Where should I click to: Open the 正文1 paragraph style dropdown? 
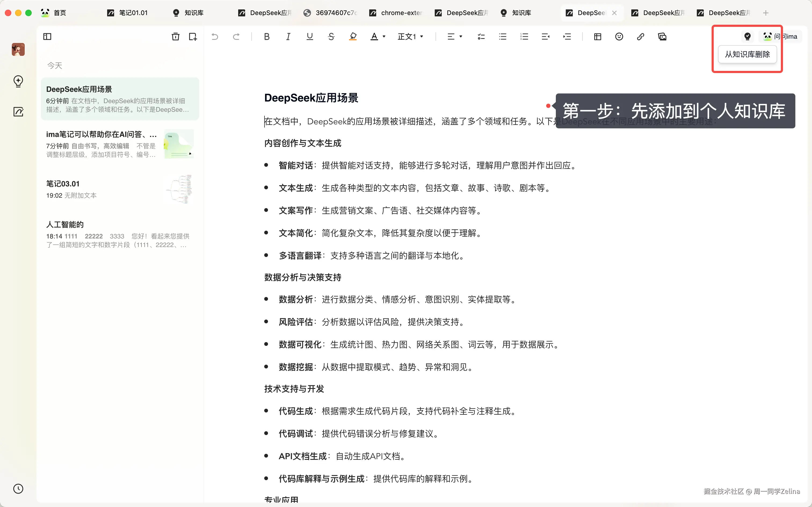coord(410,37)
